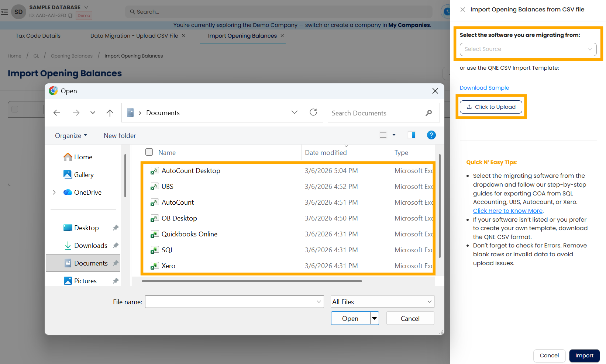The width and height of the screenshot is (606, 364).
Task: Close the Import Opening Balances tab
Action: pyautogui.click(x=282, y=36)
